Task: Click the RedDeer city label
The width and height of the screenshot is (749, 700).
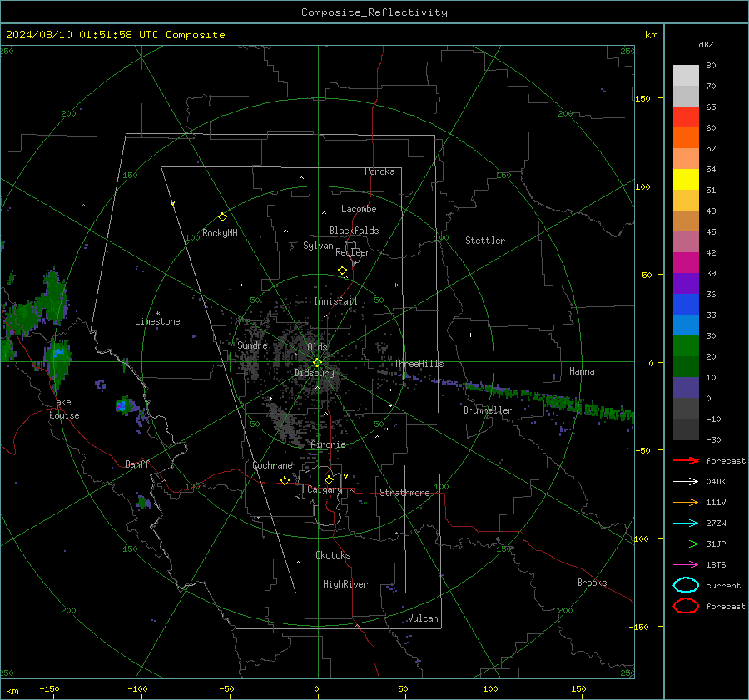Action: click(x=353, y=252)
